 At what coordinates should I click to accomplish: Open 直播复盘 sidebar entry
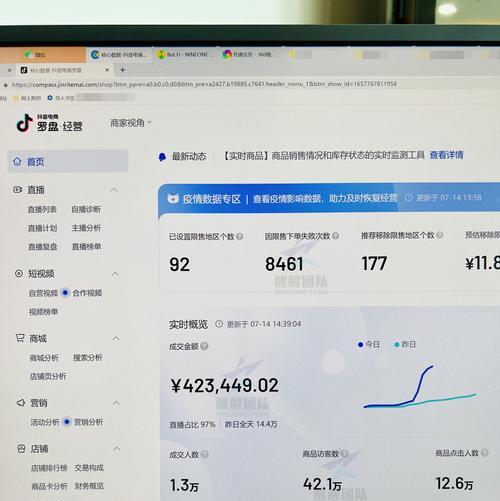click(x=43, y=247)
